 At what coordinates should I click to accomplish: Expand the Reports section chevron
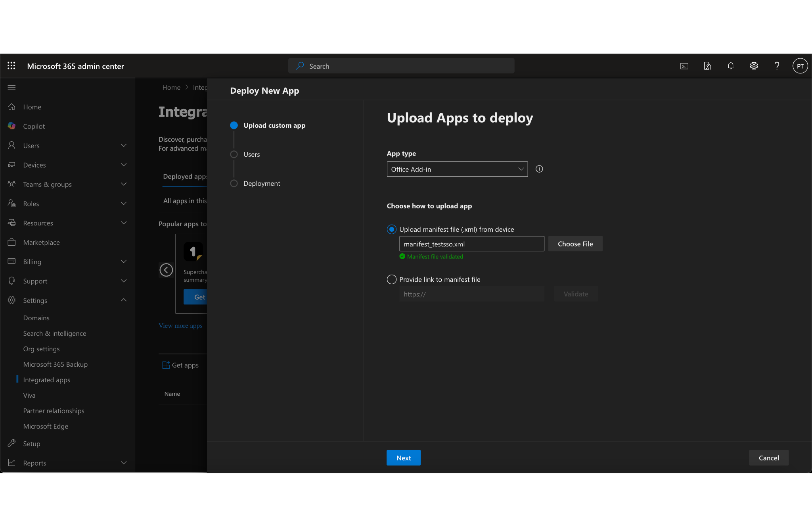124,463
